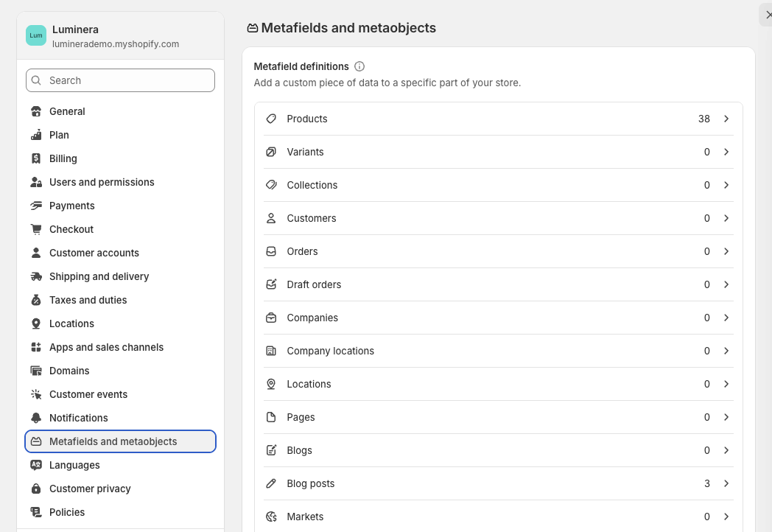Viewport: 772px width, 532px height.
Task: Open the Metafields and metaobjects settings page
Action: coord(113,441)
